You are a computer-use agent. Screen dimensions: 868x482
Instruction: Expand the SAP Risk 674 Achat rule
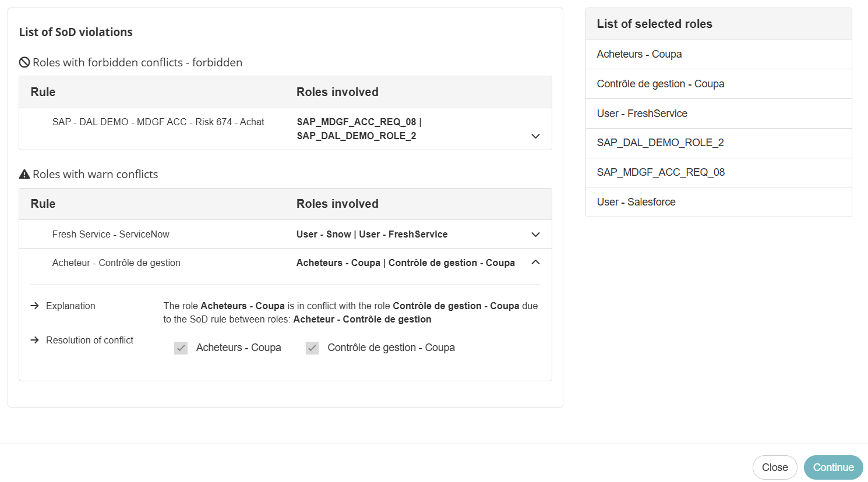tap(535, 136)
